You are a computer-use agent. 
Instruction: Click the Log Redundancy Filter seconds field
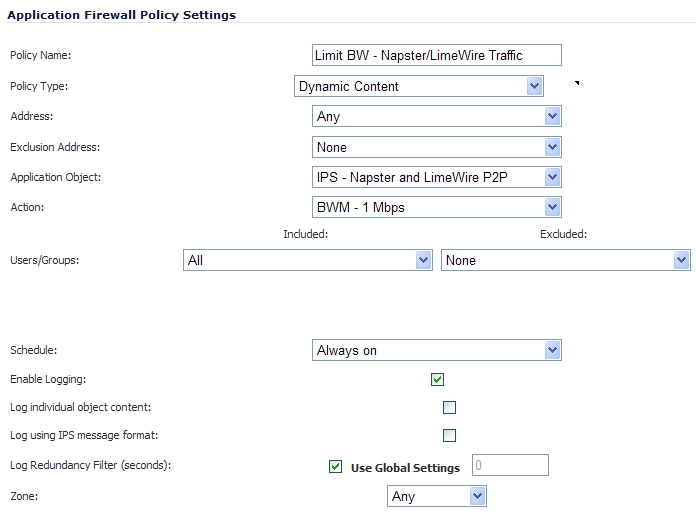tap(510, 465)
